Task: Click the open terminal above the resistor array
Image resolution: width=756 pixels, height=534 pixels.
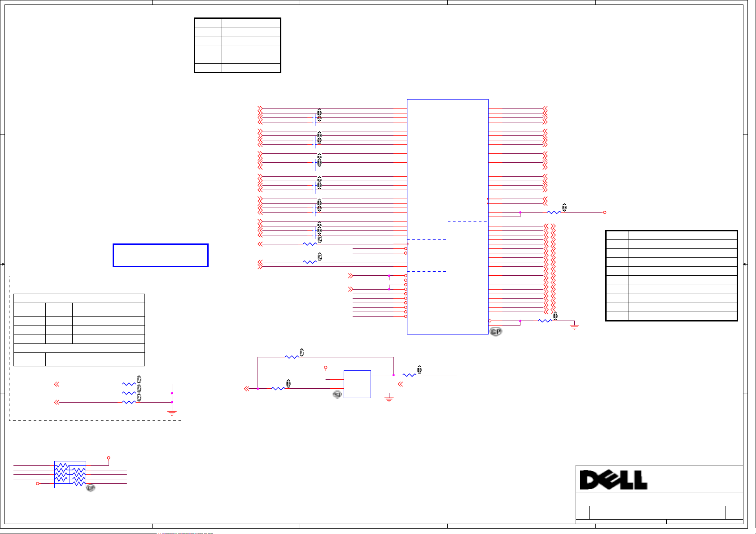Action: (x=109, y=458)
